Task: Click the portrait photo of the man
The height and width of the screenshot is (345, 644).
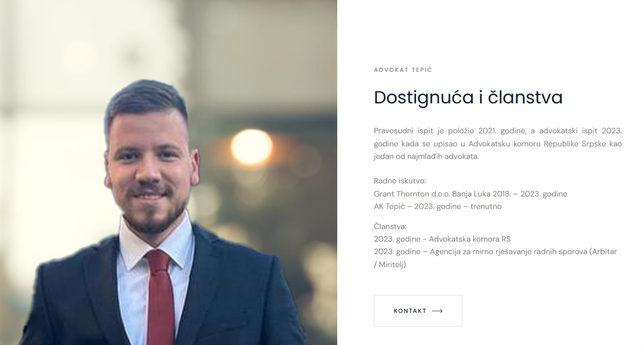Action: [169, 172]
